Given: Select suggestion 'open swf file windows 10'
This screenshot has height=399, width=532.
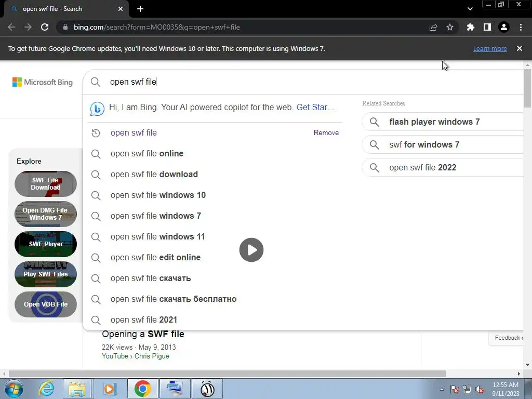Looking at the screenshot, I should pyautogui.click(x=215, y=195).
